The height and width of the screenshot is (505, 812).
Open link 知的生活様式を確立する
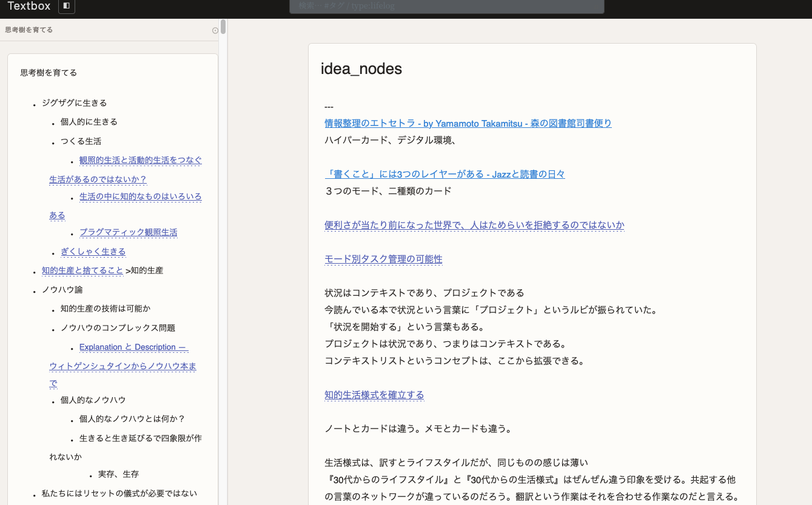point(374,395)
